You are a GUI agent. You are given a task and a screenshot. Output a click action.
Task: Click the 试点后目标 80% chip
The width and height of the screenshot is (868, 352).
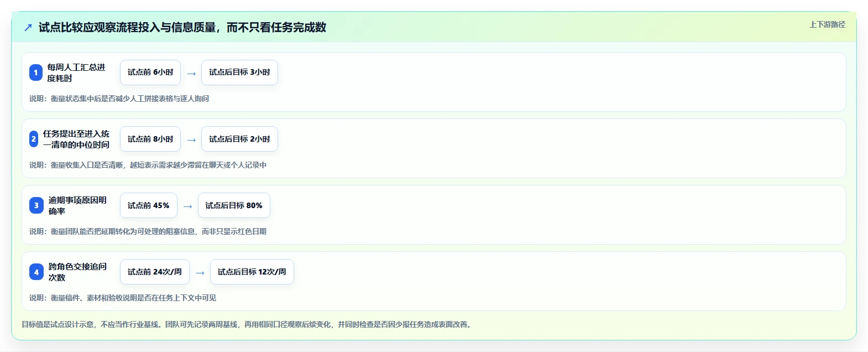[x=234, y=205]
